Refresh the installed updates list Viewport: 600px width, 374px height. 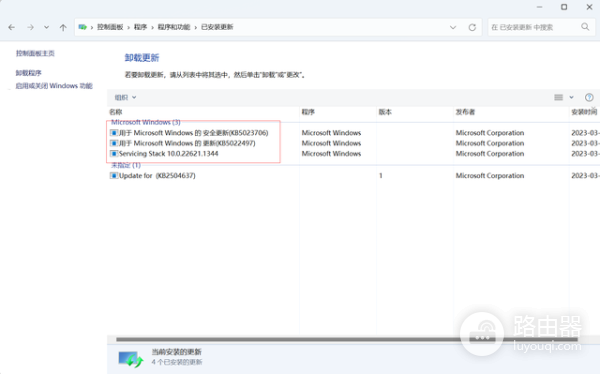[472, 27]
